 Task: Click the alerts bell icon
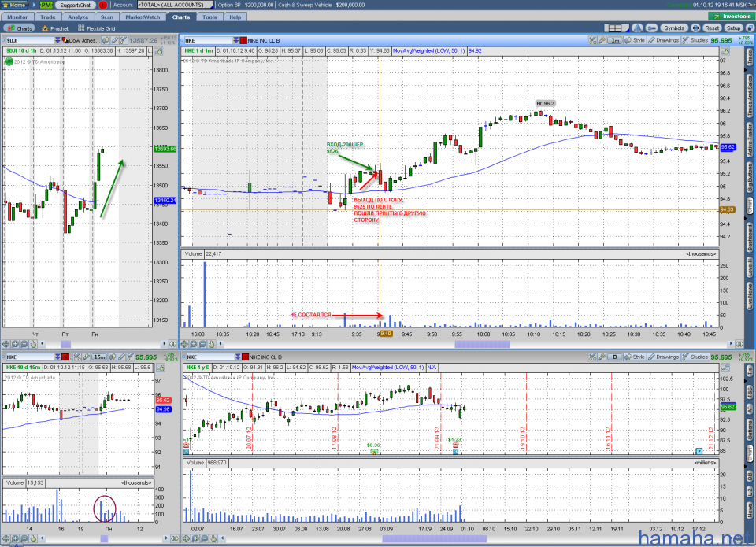637,28
